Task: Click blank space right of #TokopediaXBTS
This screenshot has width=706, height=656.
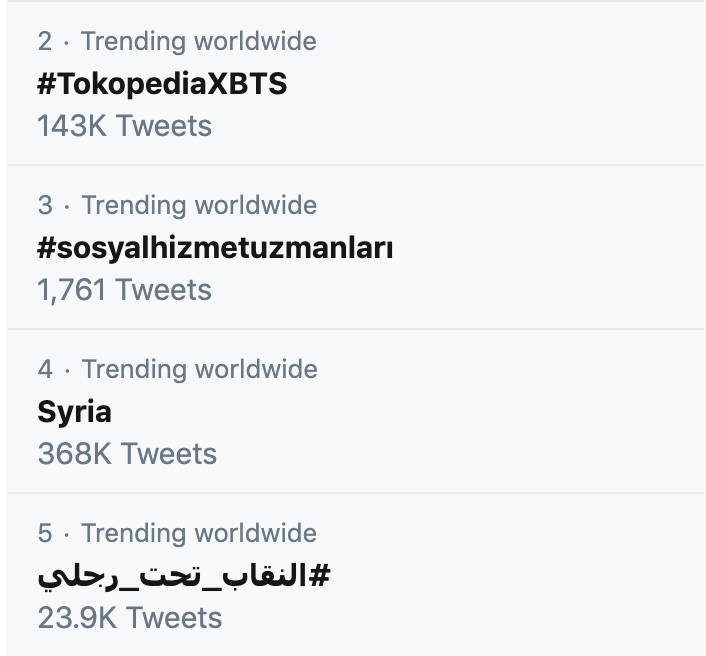Action: (500, 84)
